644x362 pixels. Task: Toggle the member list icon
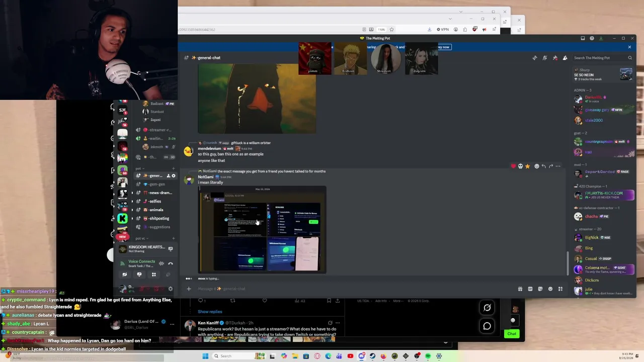(x=565, y=58)
